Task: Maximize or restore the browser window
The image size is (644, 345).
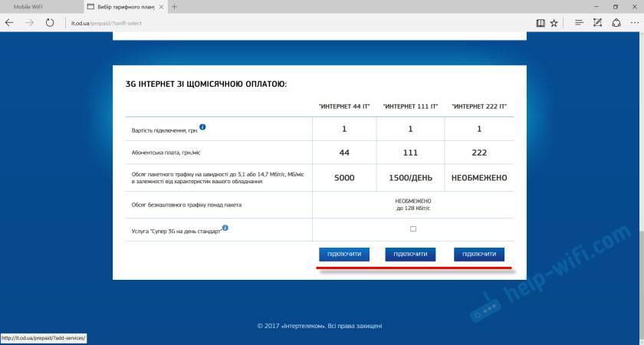Action: (x=615, y=7)
